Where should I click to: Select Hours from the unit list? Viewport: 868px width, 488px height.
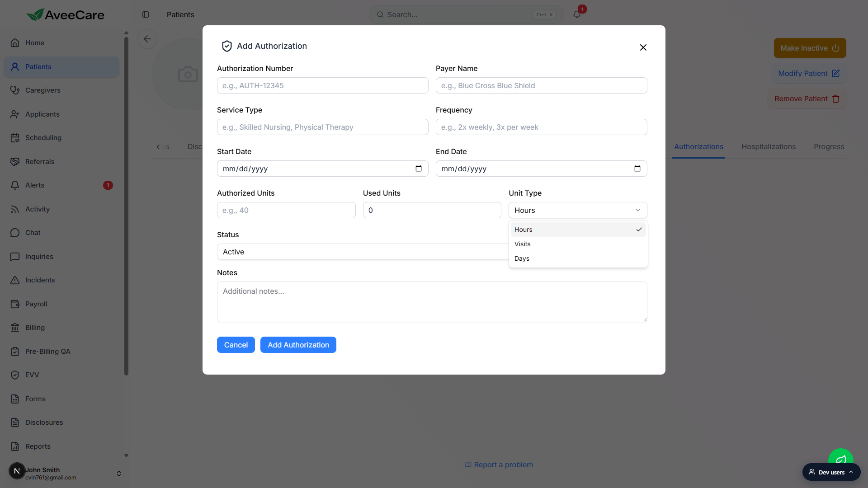(x=578, y=230)
